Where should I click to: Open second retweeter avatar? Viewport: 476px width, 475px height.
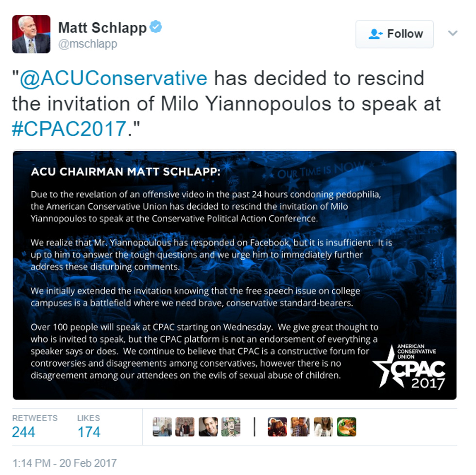[x=185, y=427]
